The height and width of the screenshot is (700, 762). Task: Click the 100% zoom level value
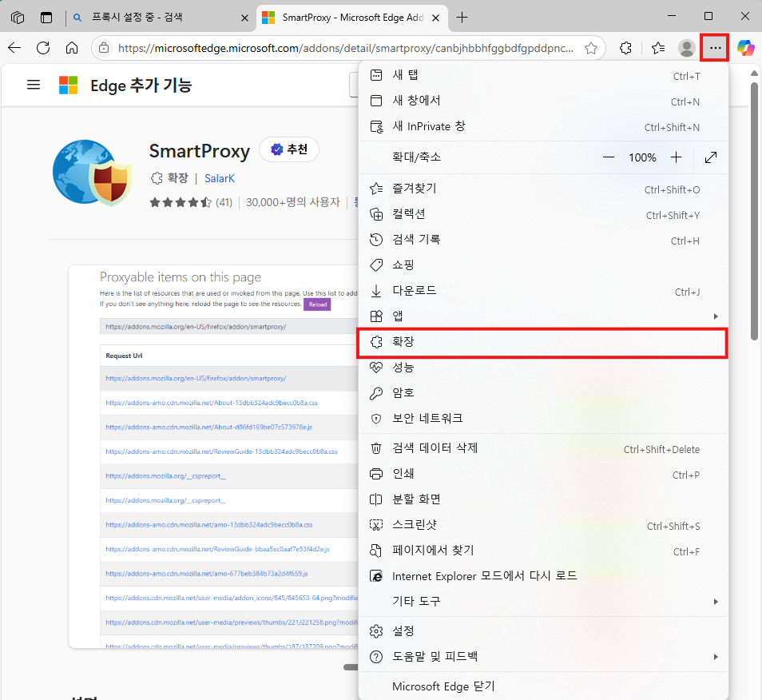coord(642,157)
